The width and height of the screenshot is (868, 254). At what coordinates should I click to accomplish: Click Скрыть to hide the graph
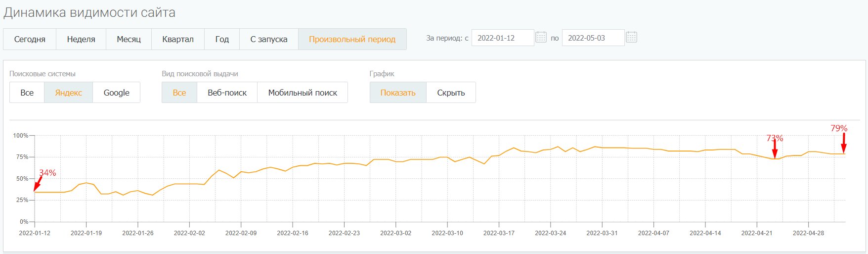click(x=451, y=93)
